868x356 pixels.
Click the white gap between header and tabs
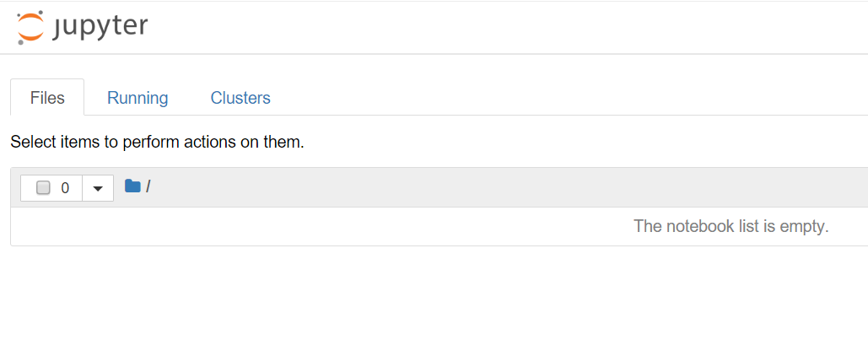(422, 66)
